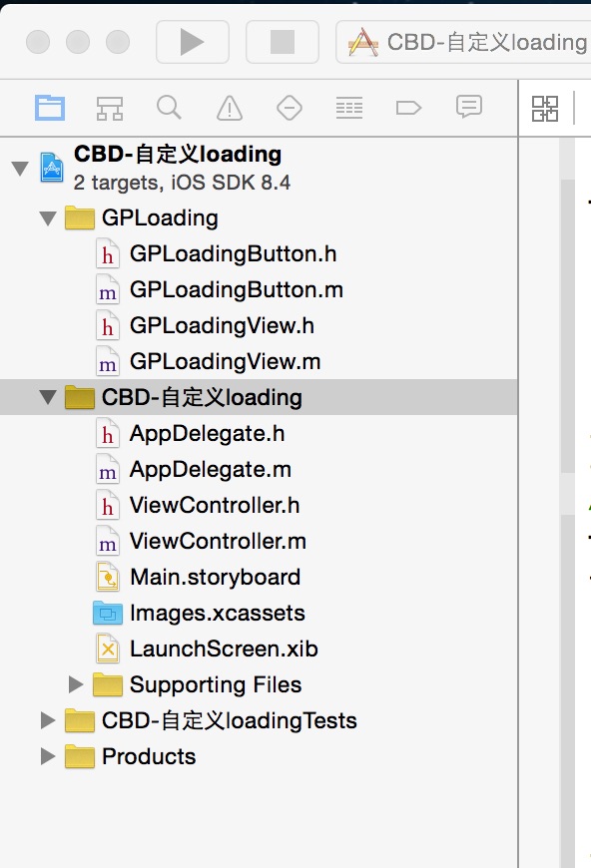Select GPLoadingButton.m file
The height and width of the screenshot is (868, 591).
237,289
